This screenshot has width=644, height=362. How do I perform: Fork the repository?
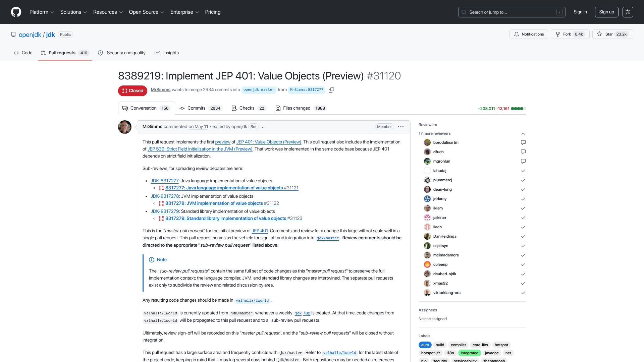tap(570, 34)
